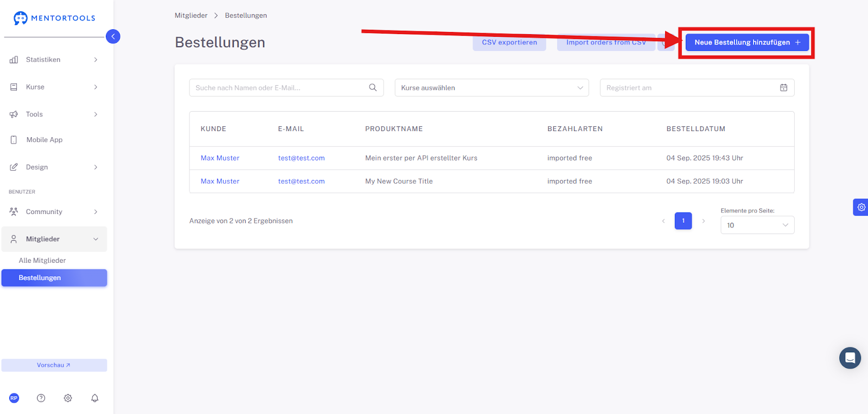Open help via the question mark icon
The height and width of the screenshot is (414, 868).
41,398
